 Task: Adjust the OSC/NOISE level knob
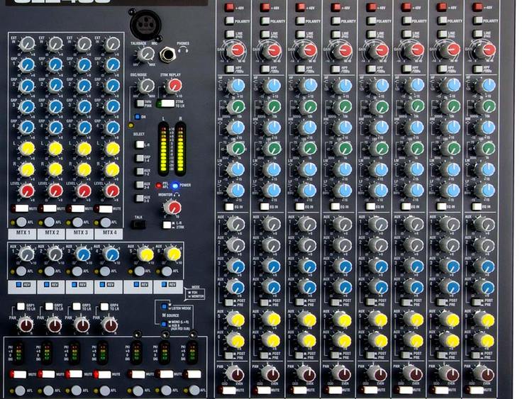click(x=146, y=86)
